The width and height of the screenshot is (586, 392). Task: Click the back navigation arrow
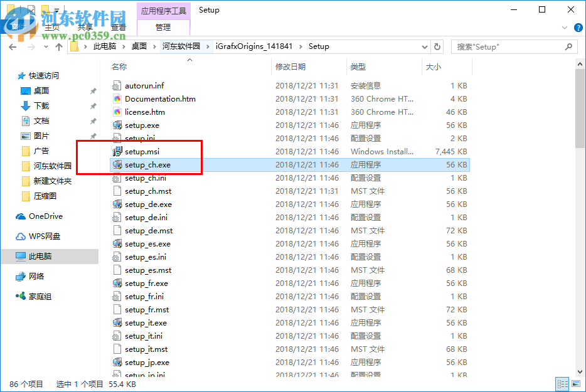coord(13,46)
